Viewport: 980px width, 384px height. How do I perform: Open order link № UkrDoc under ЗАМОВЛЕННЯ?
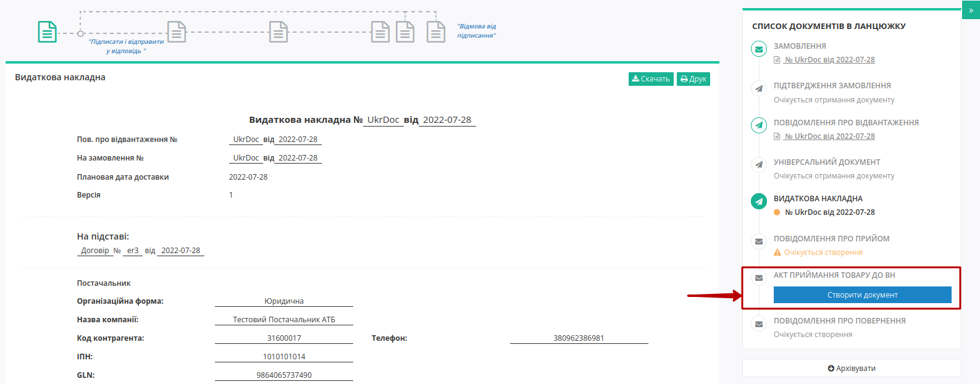coord(829,60)
